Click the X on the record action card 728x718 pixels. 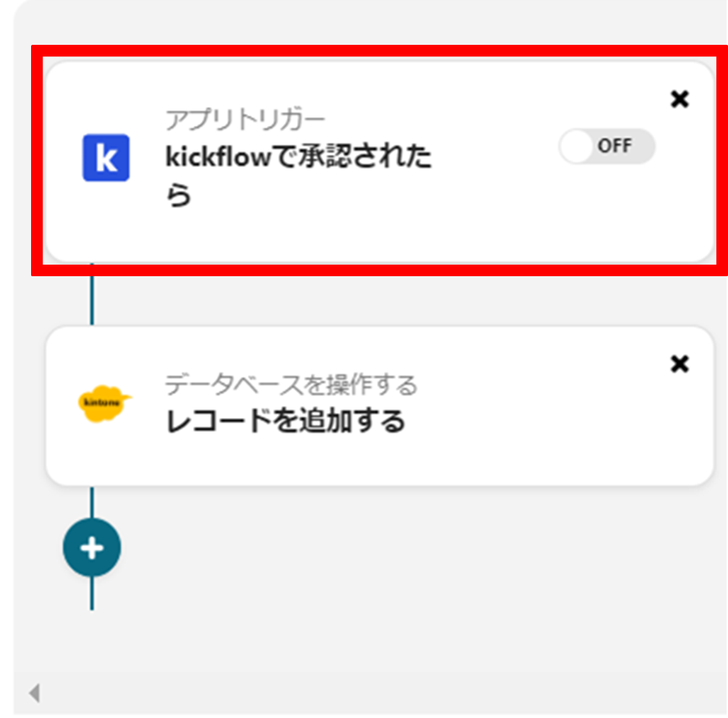[680, 364]
